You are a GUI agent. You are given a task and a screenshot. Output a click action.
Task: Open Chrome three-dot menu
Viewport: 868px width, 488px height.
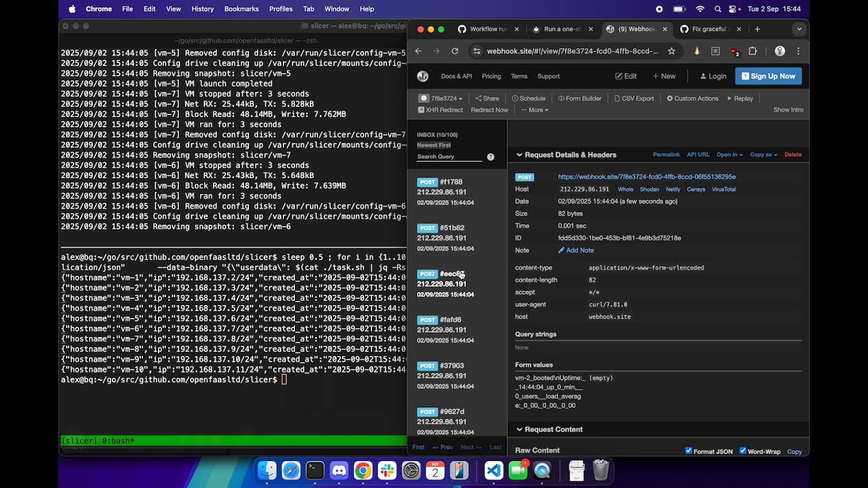point(798,51)
